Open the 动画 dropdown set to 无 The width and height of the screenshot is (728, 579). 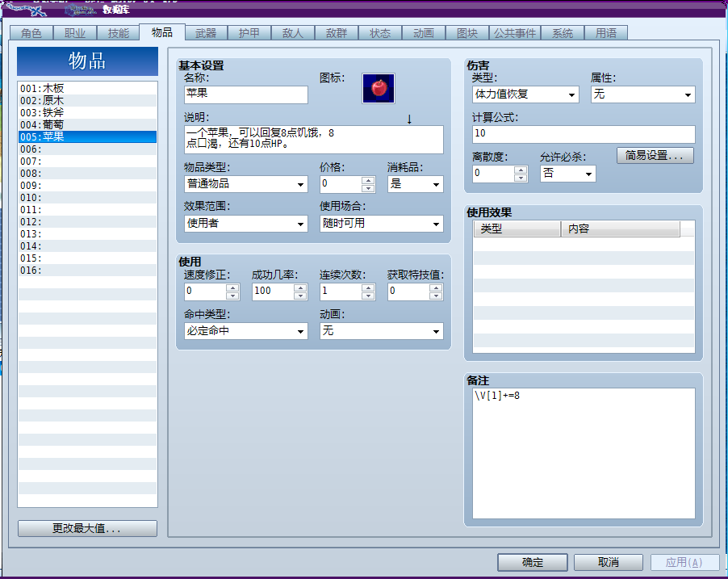point(381,331)
